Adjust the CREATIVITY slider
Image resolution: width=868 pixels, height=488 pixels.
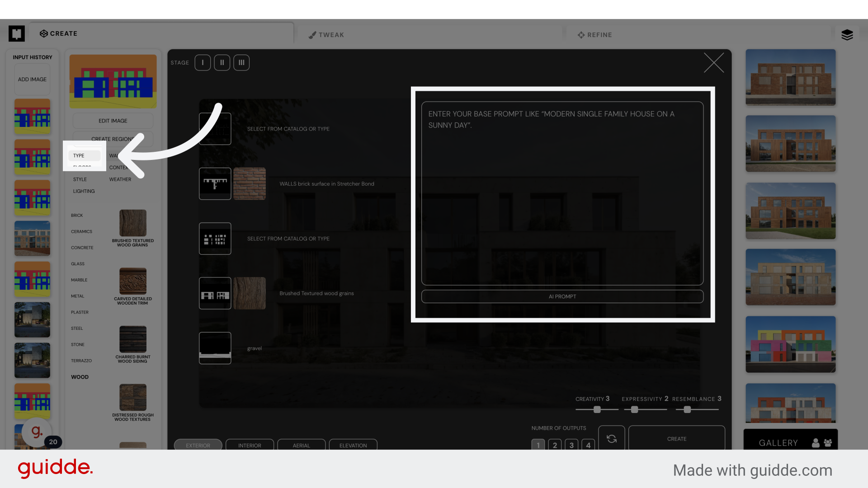(x=597, y=409)
